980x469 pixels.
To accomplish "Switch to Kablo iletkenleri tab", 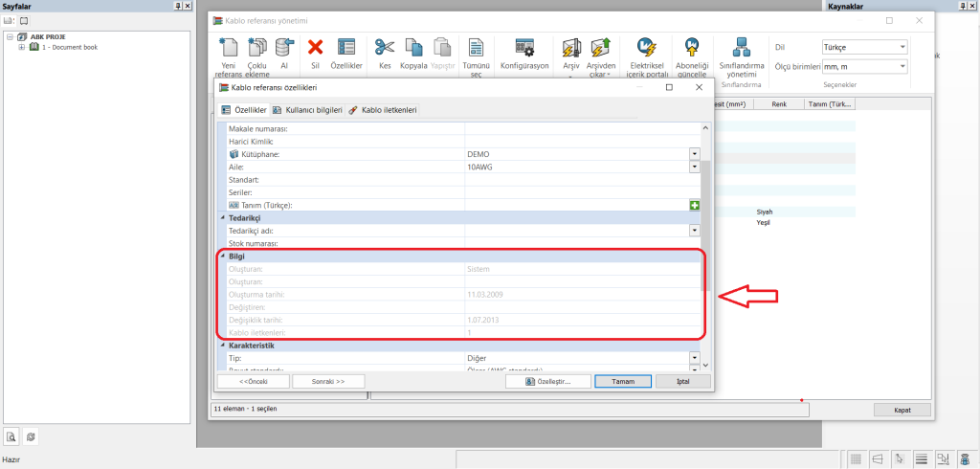I will pos(383,110).
